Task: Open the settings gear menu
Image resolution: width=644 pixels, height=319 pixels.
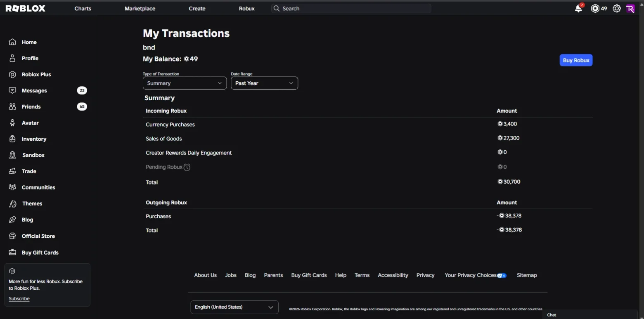Action: point(617,8)
